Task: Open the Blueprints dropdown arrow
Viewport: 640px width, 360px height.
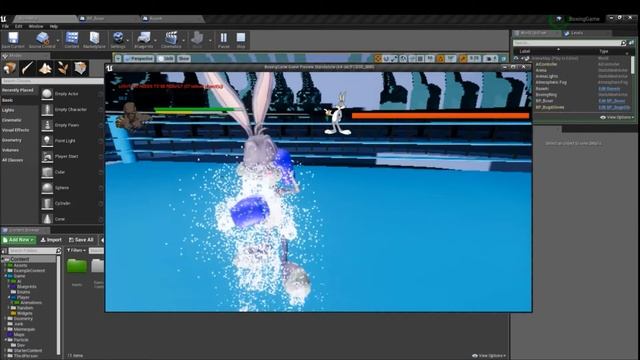Action: pyautogui.click(x=156, y=40)
